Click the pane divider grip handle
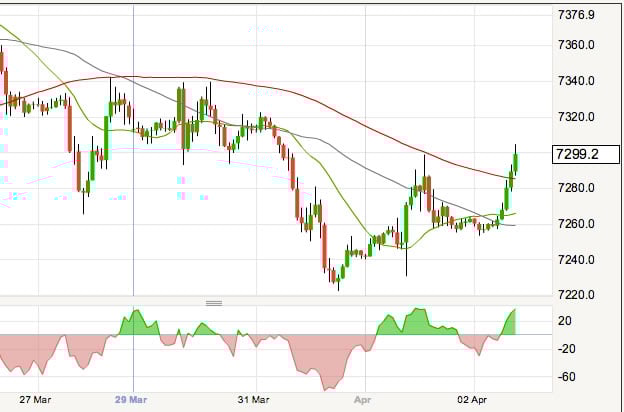The height and width of the screenshot is (412, 624). coord(212,302)
